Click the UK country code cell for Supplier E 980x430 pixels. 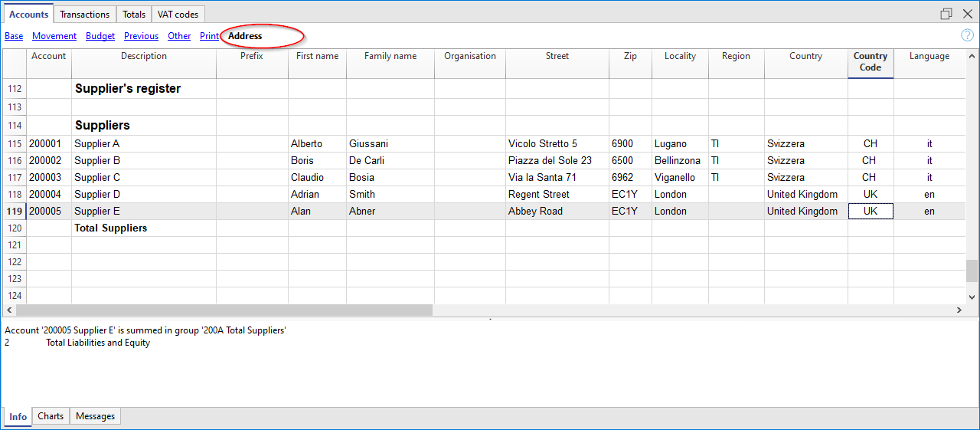[x=870, y=212]
